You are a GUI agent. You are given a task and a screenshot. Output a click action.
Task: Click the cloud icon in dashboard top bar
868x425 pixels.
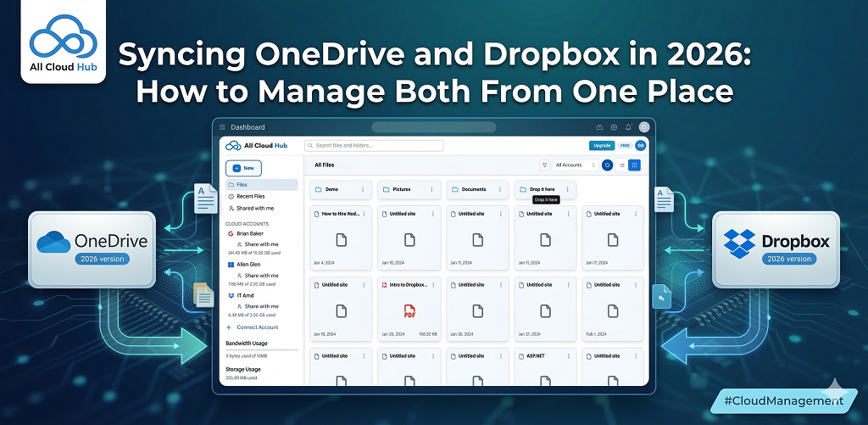pyautogui.click(x=599, y=127)
